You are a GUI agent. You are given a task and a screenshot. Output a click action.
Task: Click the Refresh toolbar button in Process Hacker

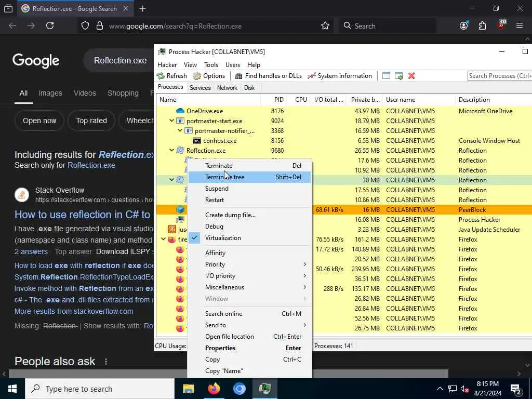(171, 76)
